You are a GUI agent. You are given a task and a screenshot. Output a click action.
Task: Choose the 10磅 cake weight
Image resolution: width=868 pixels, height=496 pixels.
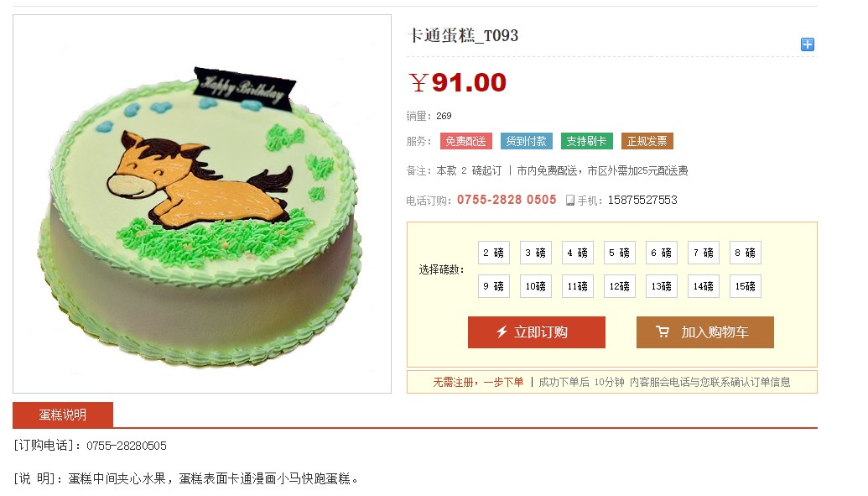click(536, 286)
